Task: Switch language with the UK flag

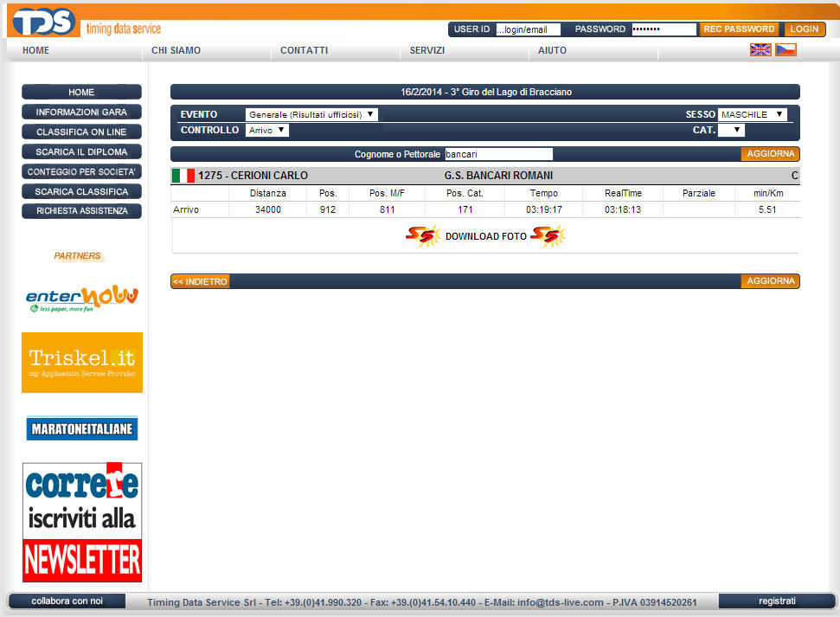Action: 760,50
